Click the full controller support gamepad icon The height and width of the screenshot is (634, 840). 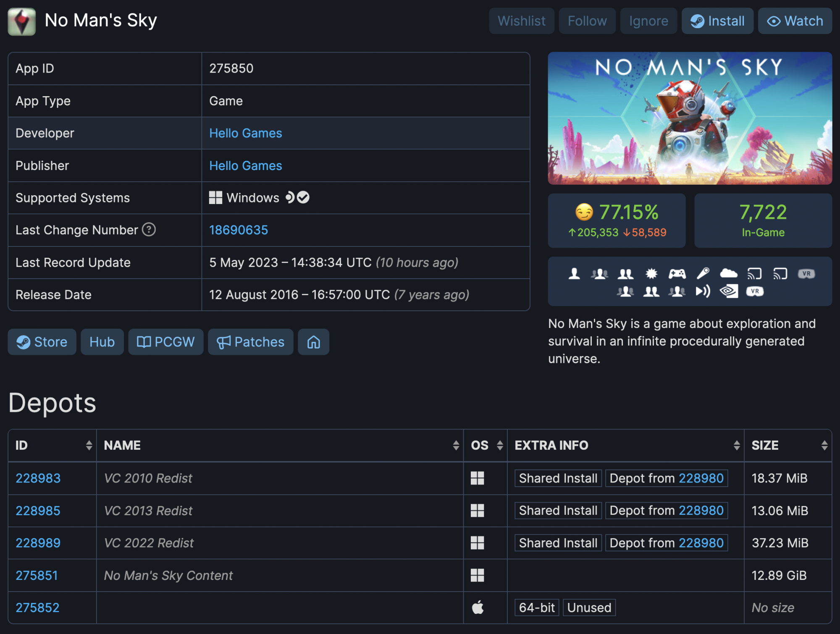tap(677, 274)
